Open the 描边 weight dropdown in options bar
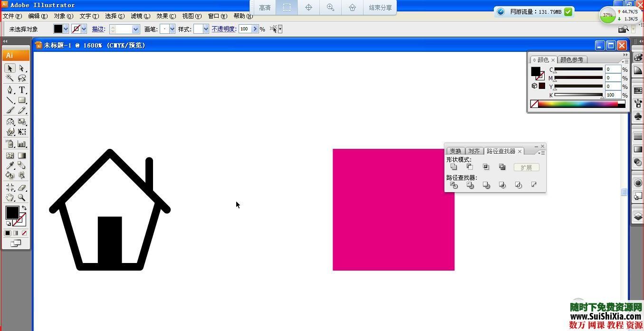644x331 pixels. click(137, 29)
